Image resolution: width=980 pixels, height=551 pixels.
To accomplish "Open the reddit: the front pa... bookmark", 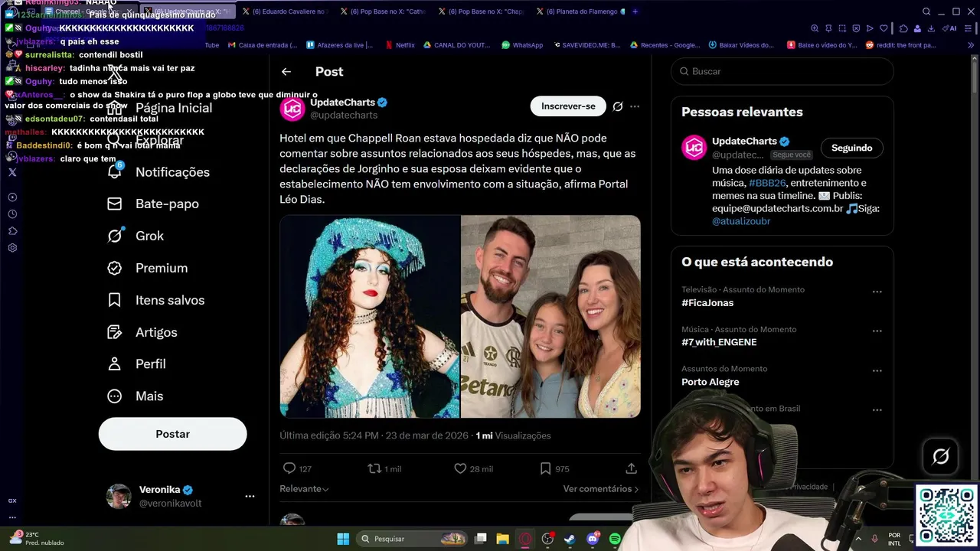I will (x=900, y=45).
